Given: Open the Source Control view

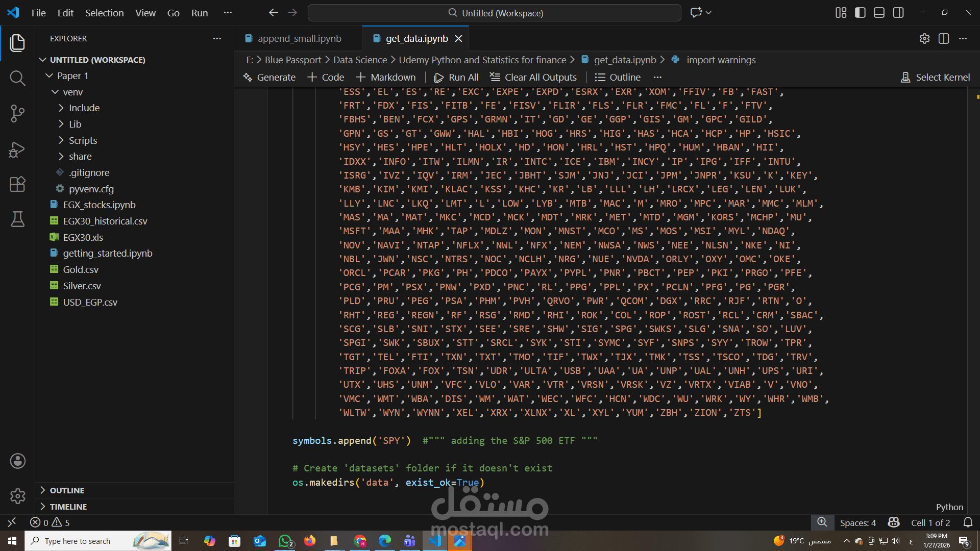Looking at the screenshot, I should (x=17, y=113).
